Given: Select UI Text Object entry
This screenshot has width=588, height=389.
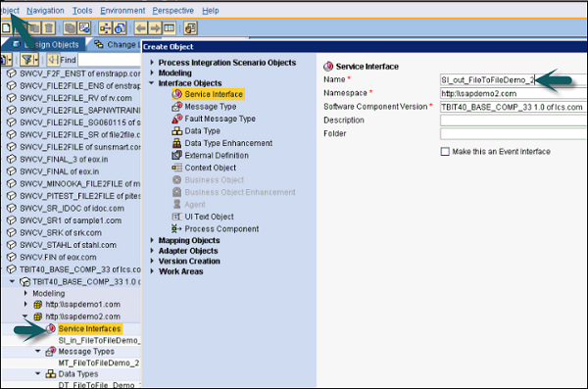Looking at the screenshot, I should coord(203,217).
